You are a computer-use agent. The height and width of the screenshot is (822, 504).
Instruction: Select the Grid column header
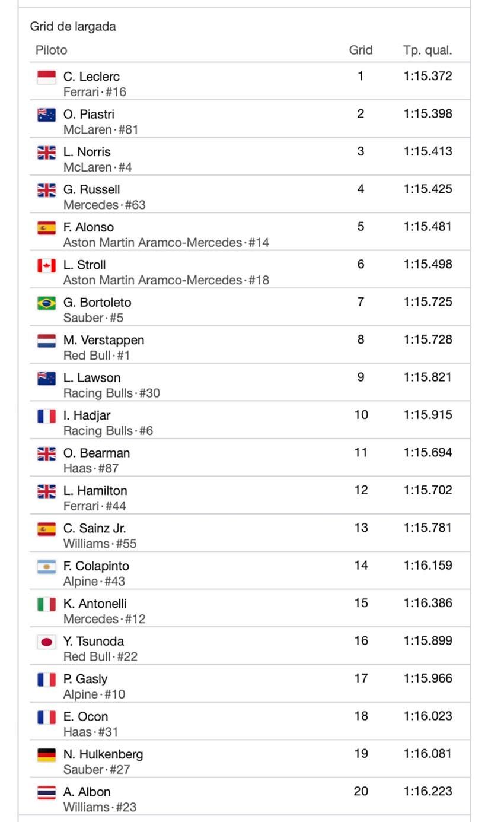pyautogui.click(x=361, y=50)
